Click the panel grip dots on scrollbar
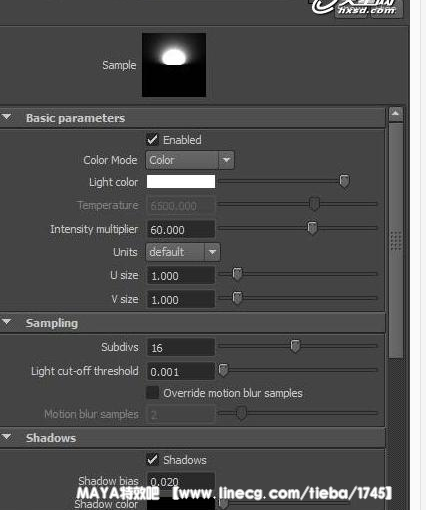426x510 pixels. tap(396, 240)
